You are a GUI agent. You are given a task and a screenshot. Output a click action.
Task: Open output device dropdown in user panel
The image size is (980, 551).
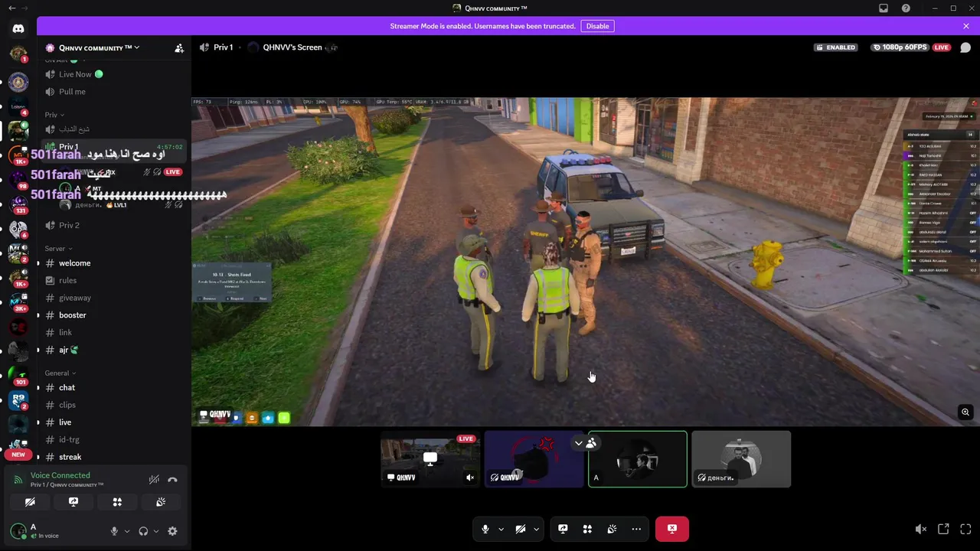[155, 531]
